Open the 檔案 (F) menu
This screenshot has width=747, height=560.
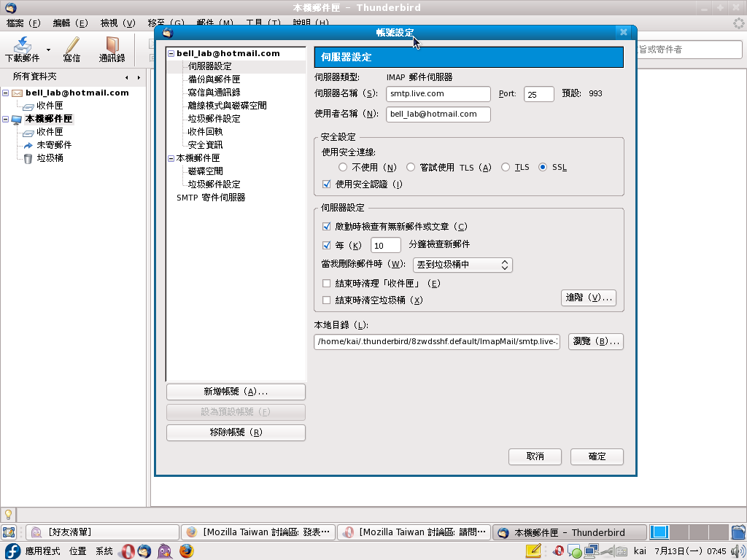point(23,23)
